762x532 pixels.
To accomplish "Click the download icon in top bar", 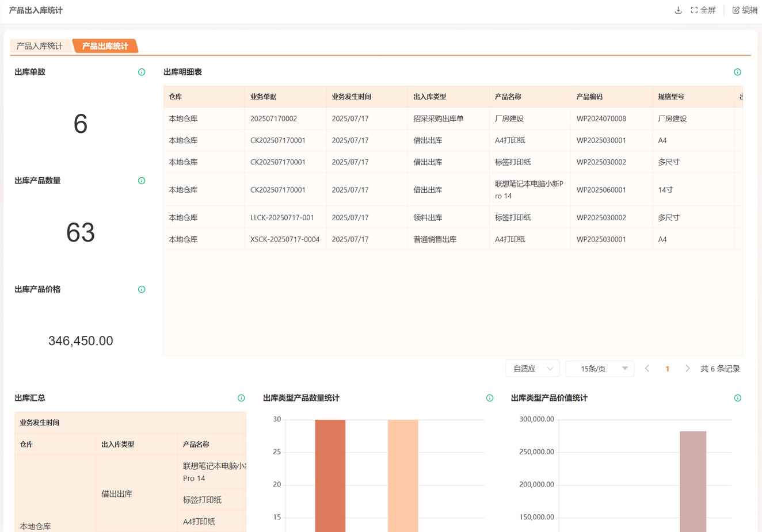I will (x=678, y=10).
